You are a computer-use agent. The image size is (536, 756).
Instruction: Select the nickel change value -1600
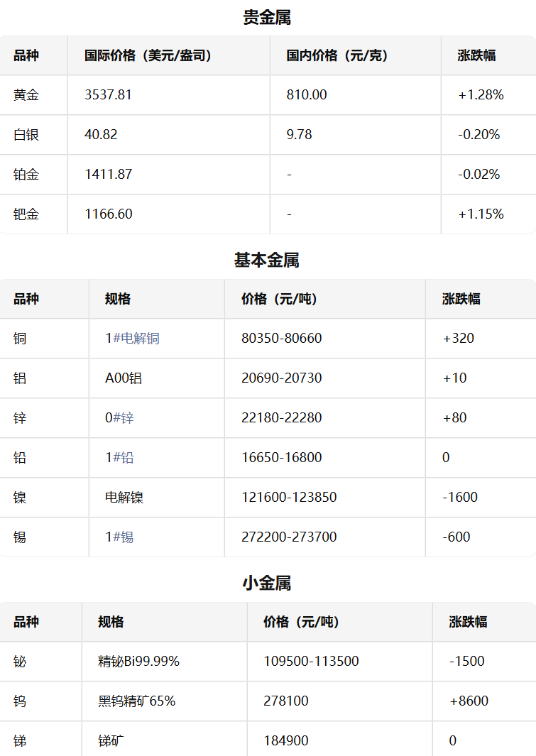tap(460, 497)
